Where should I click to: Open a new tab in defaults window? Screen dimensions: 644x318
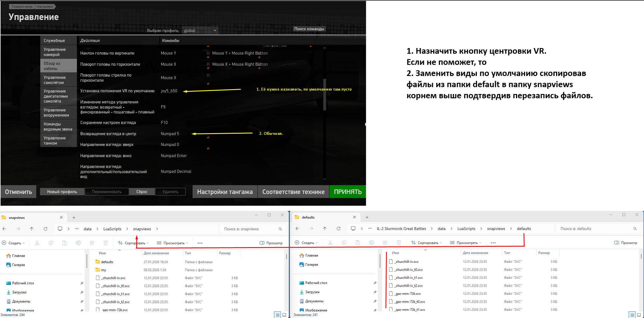(367, 217)
